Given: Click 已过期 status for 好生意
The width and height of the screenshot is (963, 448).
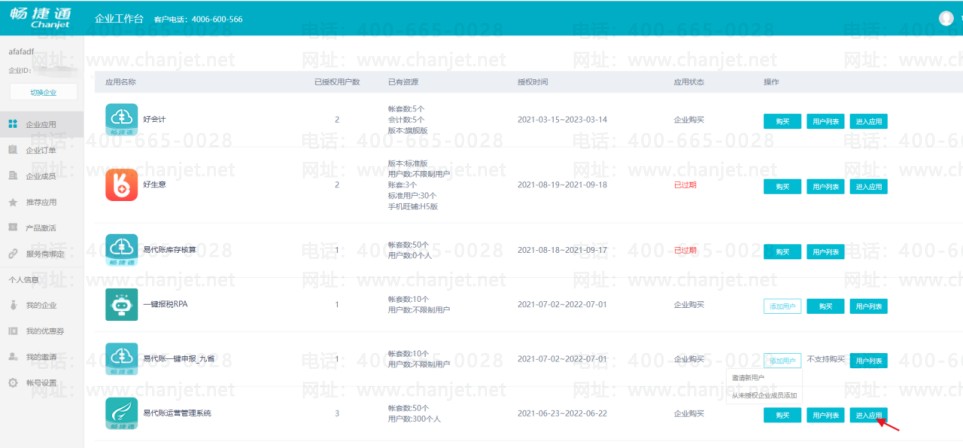Looking at the screenshot, I should [x=685, y=185].
